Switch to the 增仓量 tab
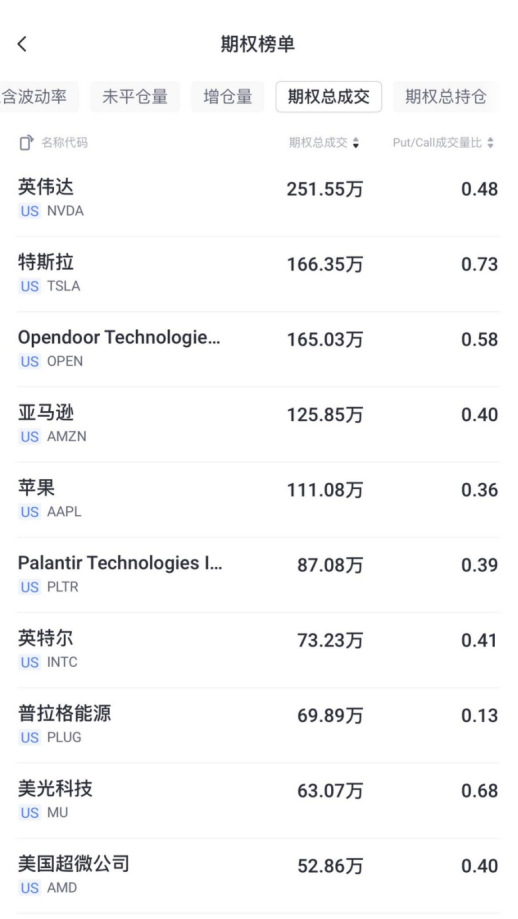The width and height of the screenshot is (518, 919). click(227, 97)
